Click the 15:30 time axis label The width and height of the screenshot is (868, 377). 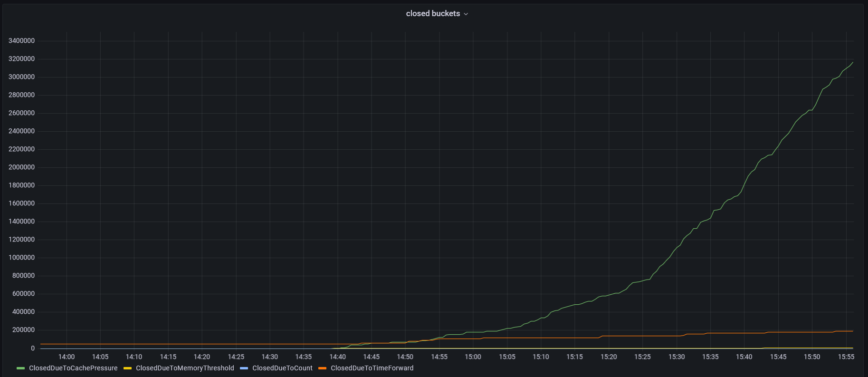(676, 357)
